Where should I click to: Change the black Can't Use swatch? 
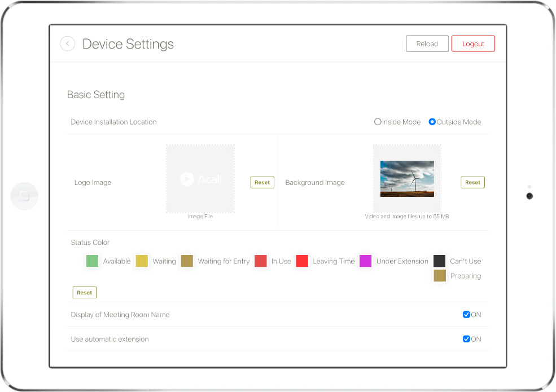coord(439,261)
